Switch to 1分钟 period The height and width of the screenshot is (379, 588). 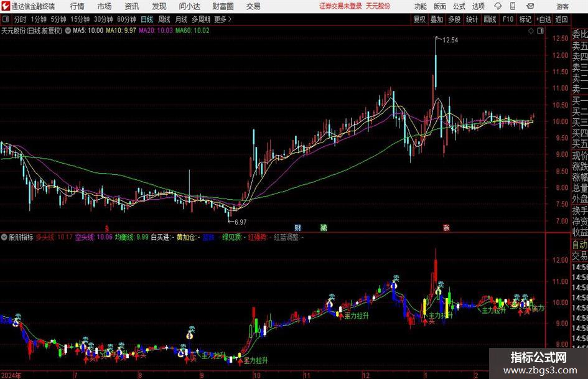(x=38, y=19)
